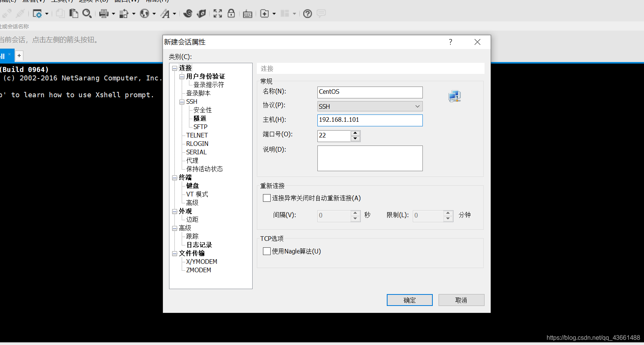
Task: Open dropdown arrow beside font icon
Action: [x=174, y=14]
